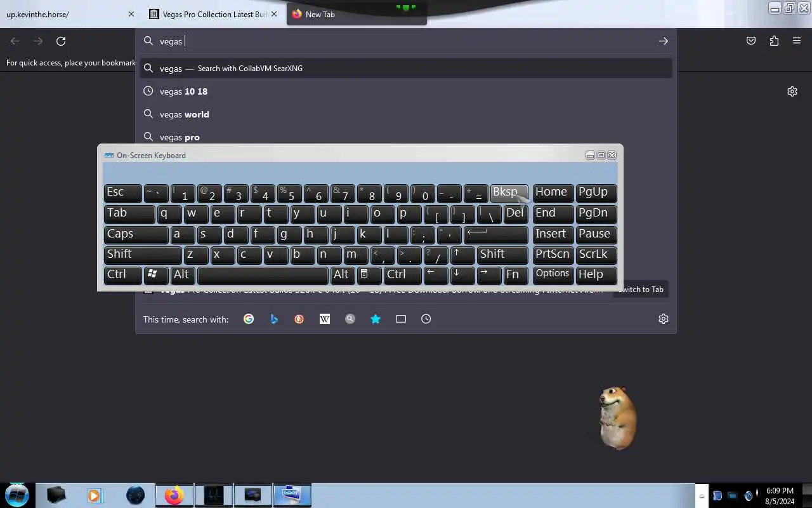Open search settings gear in the suggestions dropdown
The height and width of the screenshot is (508, 812).
[664, 319]
